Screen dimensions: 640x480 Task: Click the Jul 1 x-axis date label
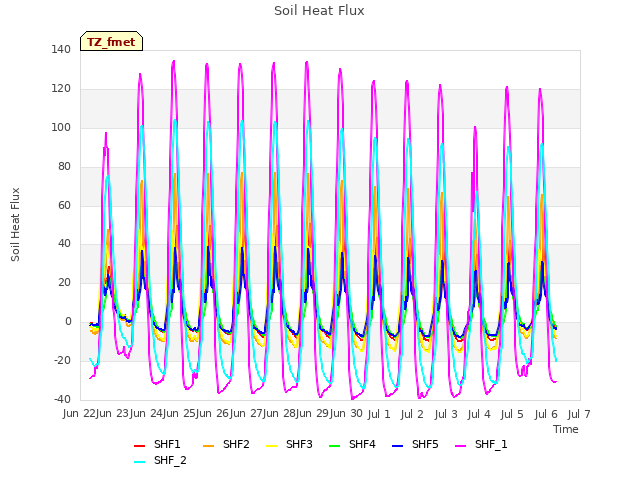(x=379, y=414)
